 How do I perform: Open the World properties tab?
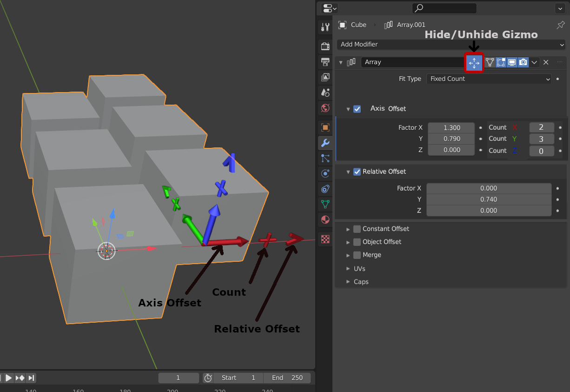click(x=325, y=108)
